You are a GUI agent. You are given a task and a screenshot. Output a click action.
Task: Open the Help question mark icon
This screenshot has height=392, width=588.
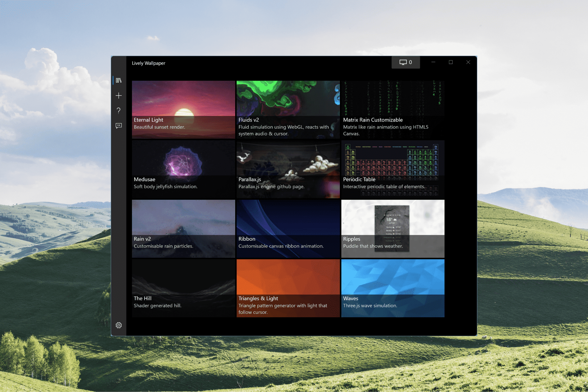pyautogui.click(x=119, y=111)
